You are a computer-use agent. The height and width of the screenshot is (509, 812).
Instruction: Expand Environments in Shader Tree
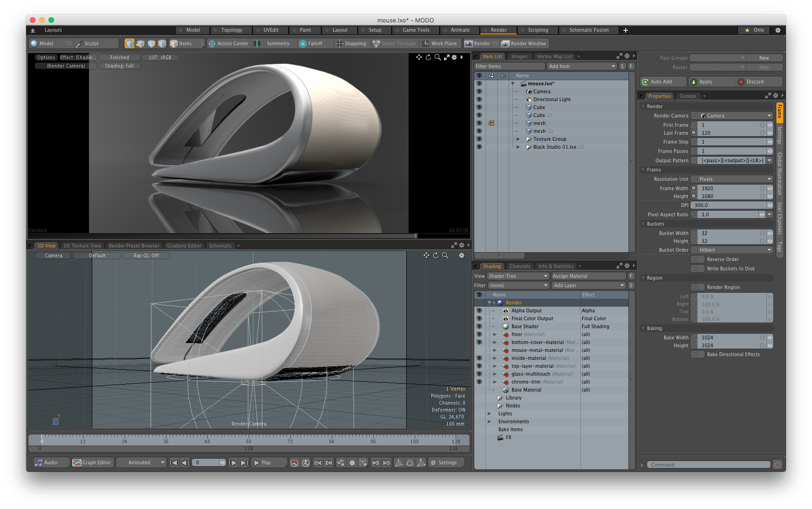[x=489, y=421]
